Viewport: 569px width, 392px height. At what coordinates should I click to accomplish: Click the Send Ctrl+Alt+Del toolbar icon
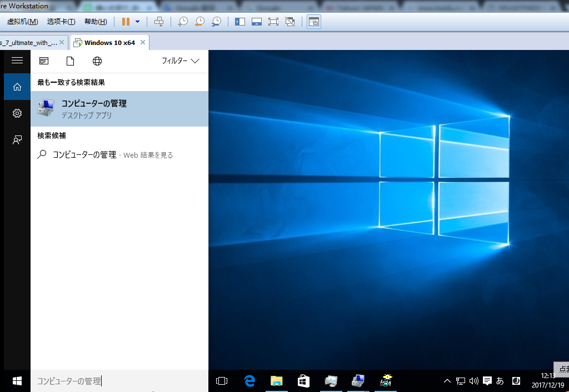(x=159, y=22)
